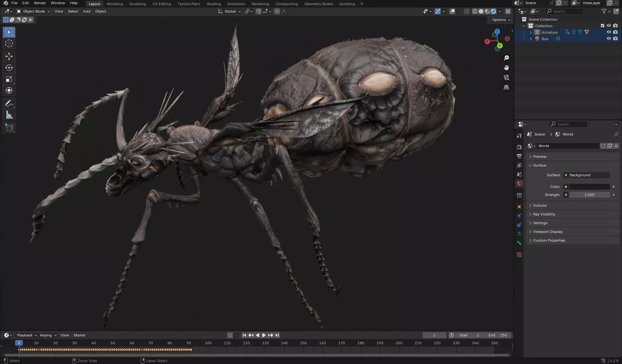This screenshot has width=622, height=364.
Task: Open the File menu
Action: pyautogui.click(x=14, y=3)
